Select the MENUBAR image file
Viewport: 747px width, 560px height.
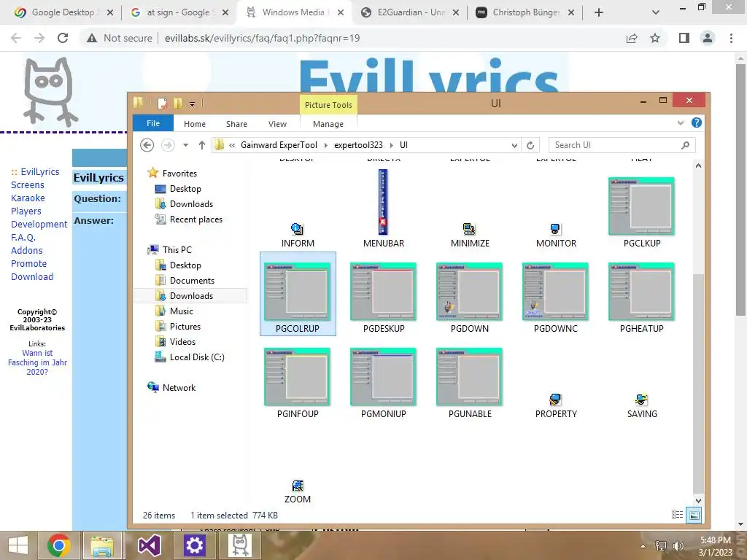pos(383,203)
